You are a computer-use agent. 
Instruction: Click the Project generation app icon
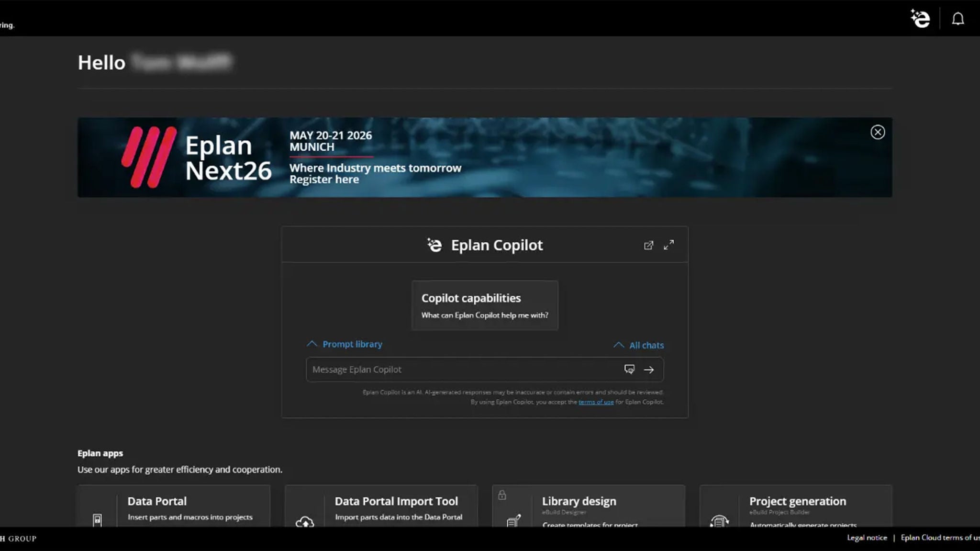coord(719,521)
